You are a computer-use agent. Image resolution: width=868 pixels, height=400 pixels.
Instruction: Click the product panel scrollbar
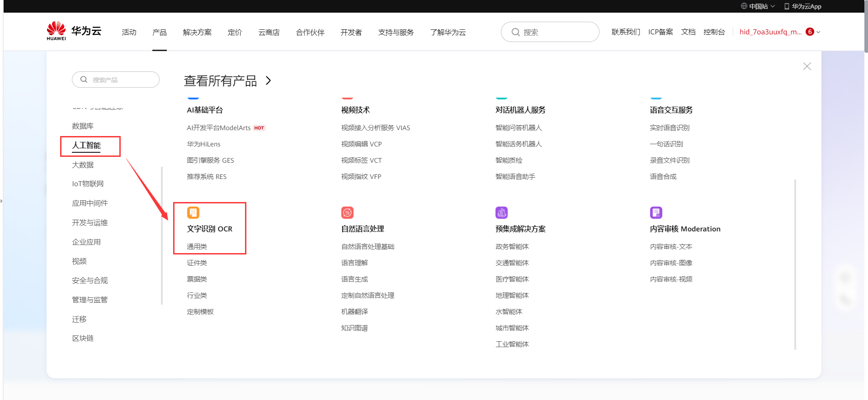(x=795, y=264)
